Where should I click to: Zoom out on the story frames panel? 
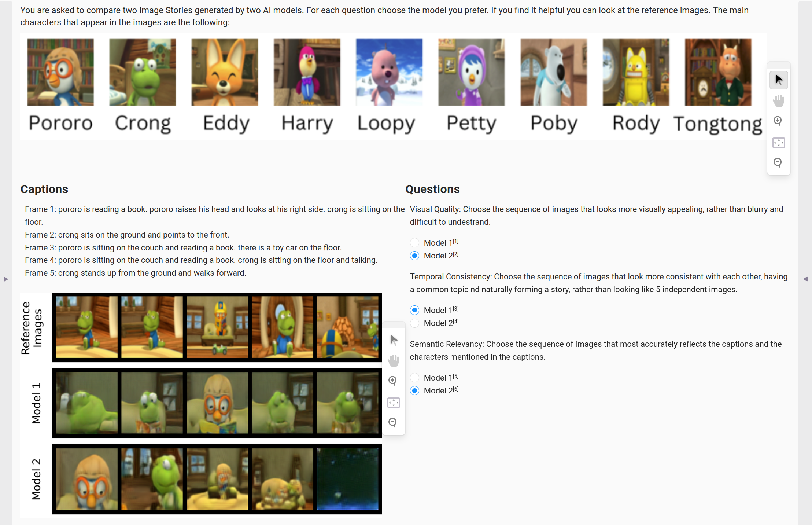(392, 422)
